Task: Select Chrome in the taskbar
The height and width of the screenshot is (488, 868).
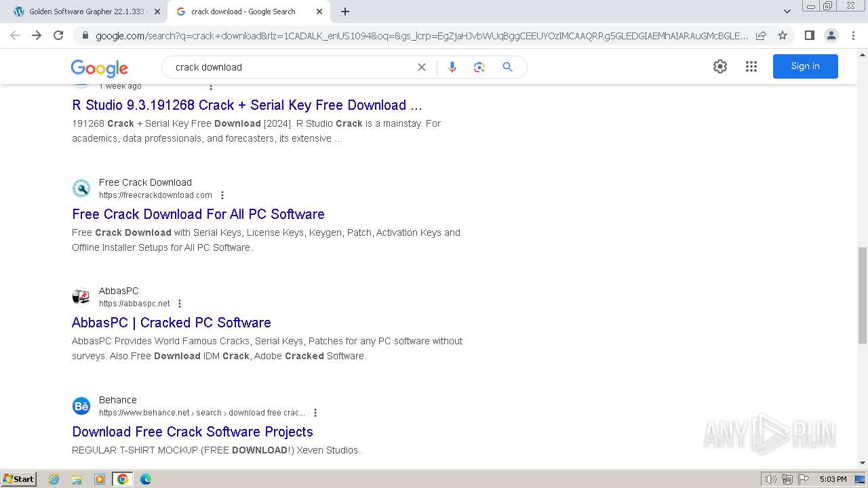Action: click(123, 479)
